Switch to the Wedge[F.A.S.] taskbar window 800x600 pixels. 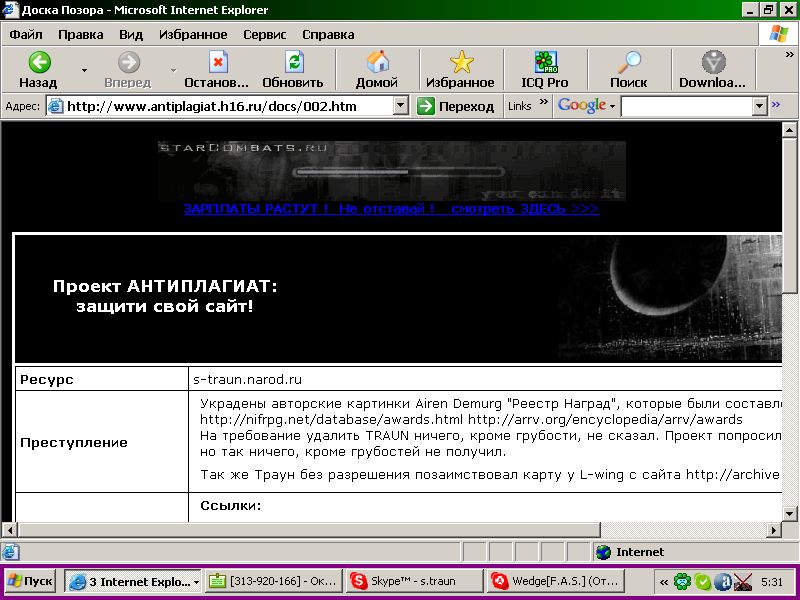pos(555,581)
